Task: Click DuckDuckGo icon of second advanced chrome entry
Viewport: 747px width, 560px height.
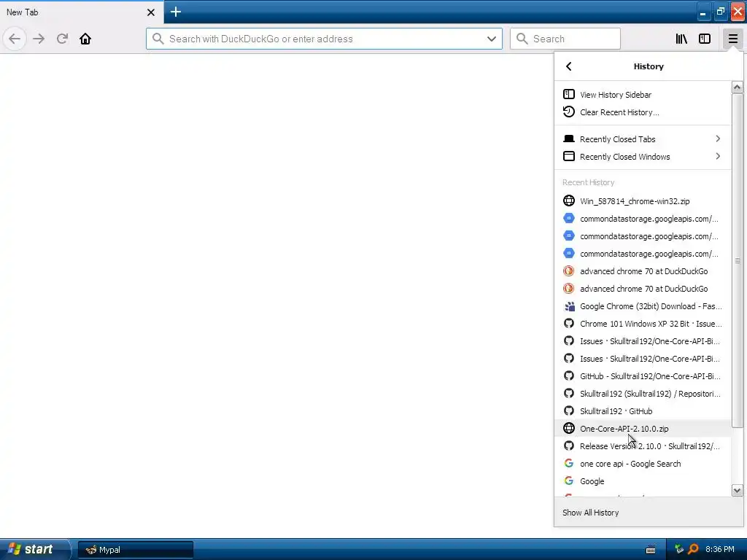Action: pos(568,289)
